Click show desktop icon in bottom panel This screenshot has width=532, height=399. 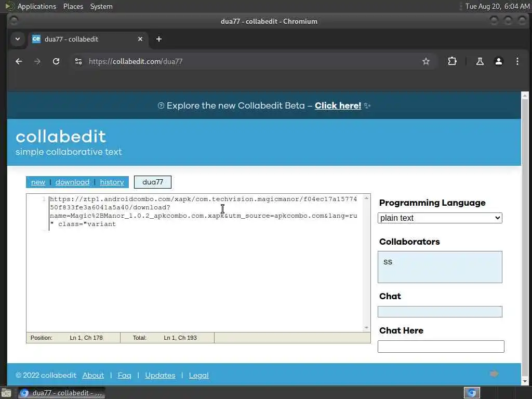tap(6, 393)
